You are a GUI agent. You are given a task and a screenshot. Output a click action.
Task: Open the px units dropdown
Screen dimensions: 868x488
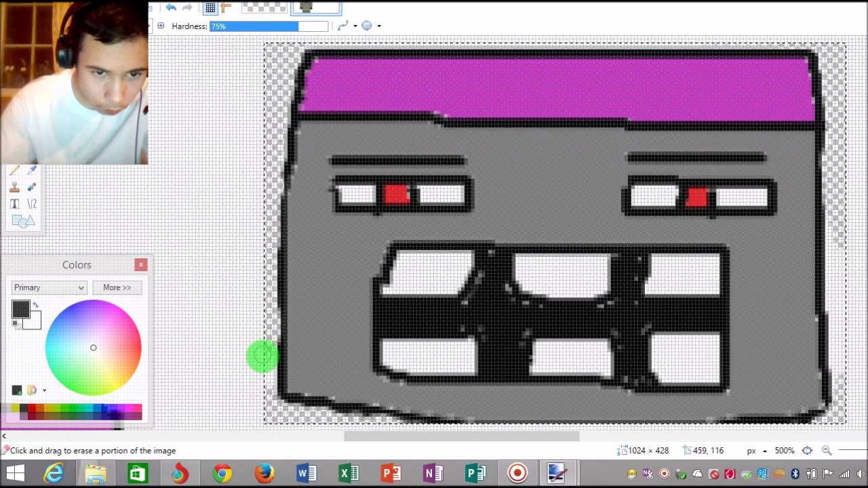pyautogui.click(x=756, y=451)
